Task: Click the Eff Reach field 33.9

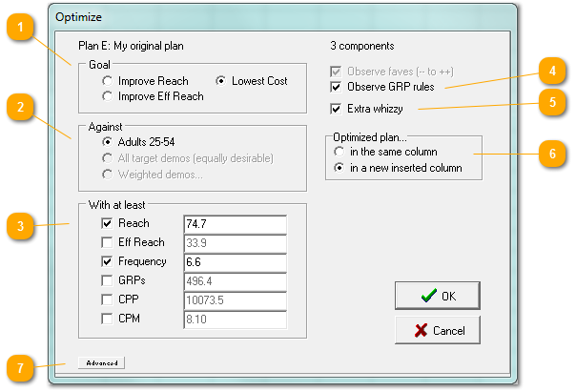Action: pyautogui.click(x=236, y=243)
